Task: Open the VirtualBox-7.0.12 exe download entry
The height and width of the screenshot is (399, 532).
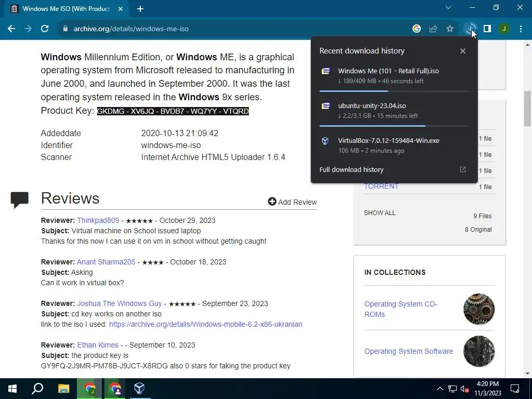Action: pos(394,145)
